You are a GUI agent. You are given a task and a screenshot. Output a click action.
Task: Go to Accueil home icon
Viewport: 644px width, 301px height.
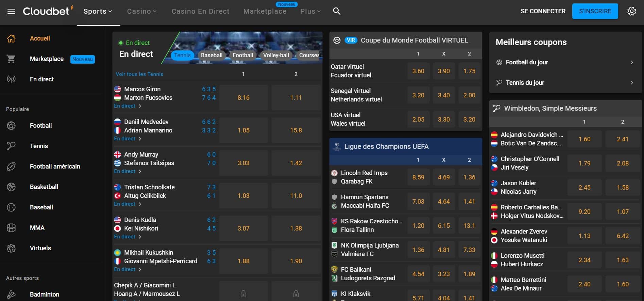pyautogui.click(x=11, y=38)
